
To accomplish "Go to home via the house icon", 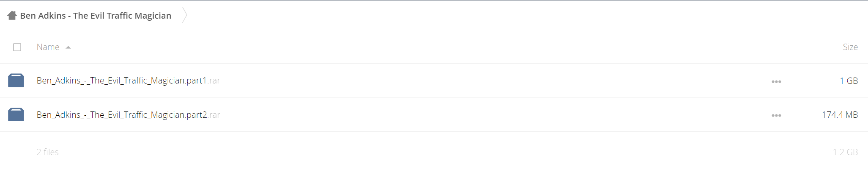I will 12,16.
